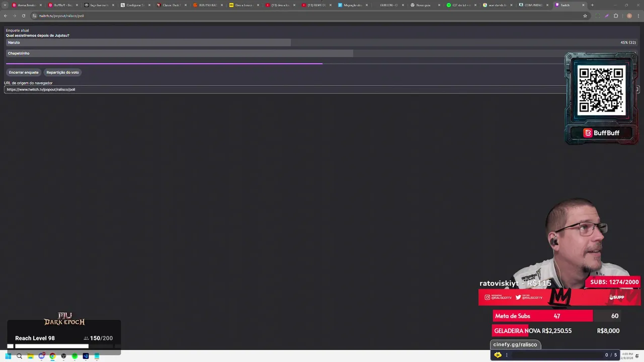The width and height of the screenshot is (644, 362).
Task: Open Discord from the taskbar
Action: click(41, 356)
